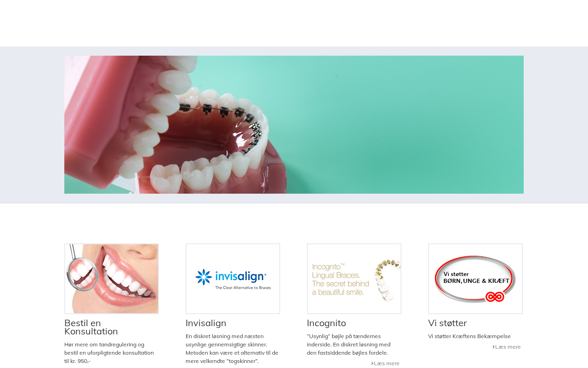
Task: Open the Børn, Unge & Kræft badge image
Action: point(475,279)
